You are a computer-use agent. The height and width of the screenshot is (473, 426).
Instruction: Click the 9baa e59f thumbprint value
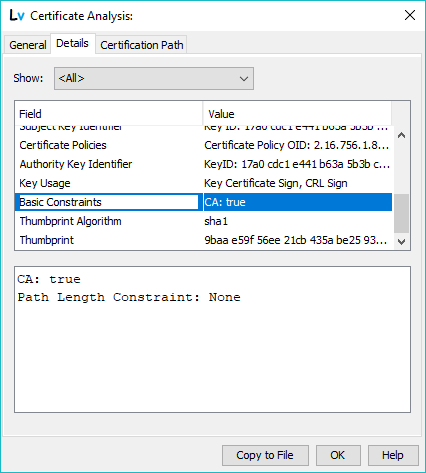coord(297,240)
